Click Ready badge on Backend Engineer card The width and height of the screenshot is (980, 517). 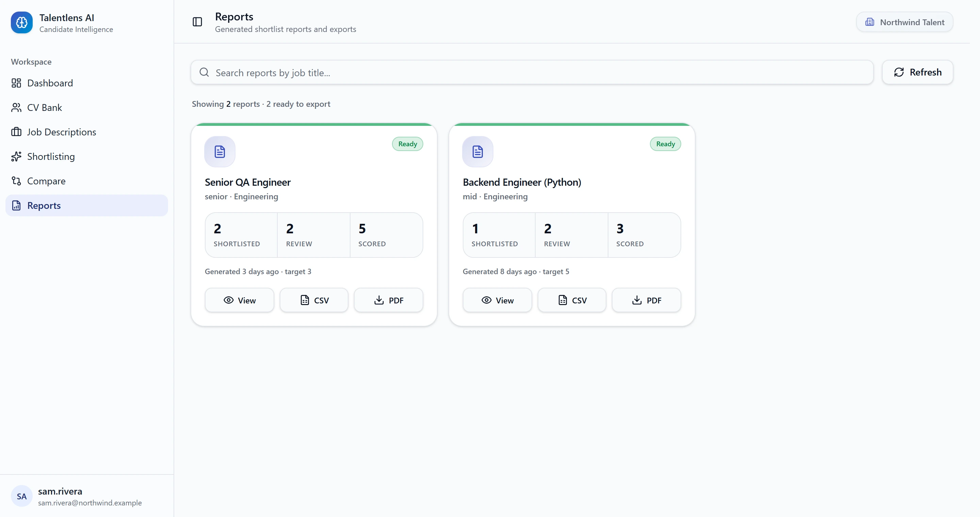(x=665, y=144)
